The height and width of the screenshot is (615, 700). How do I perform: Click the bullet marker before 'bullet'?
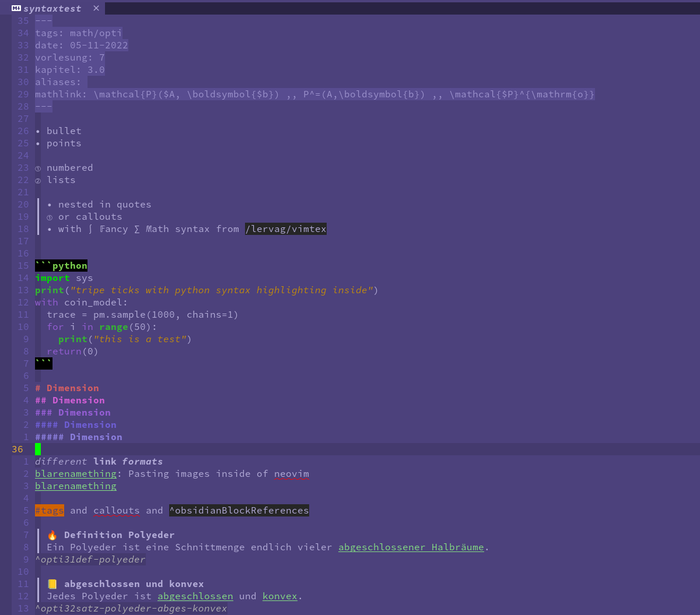coord(38,131)
